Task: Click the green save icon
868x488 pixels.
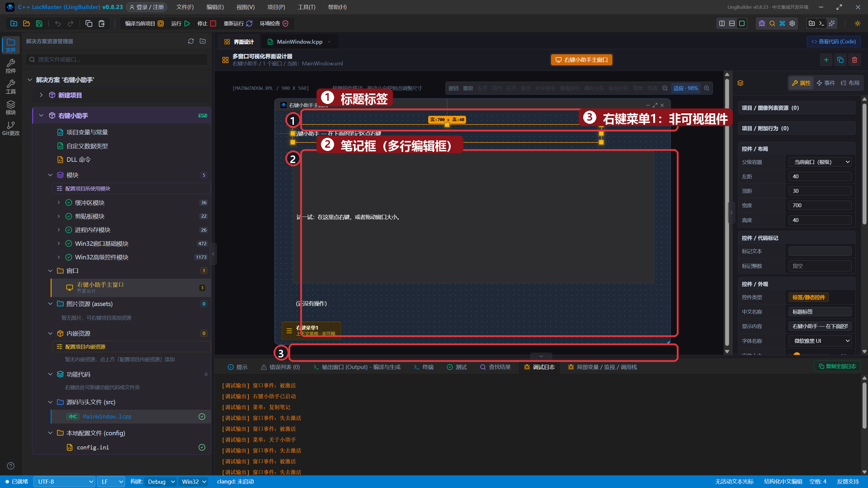Action: point(39,23)
